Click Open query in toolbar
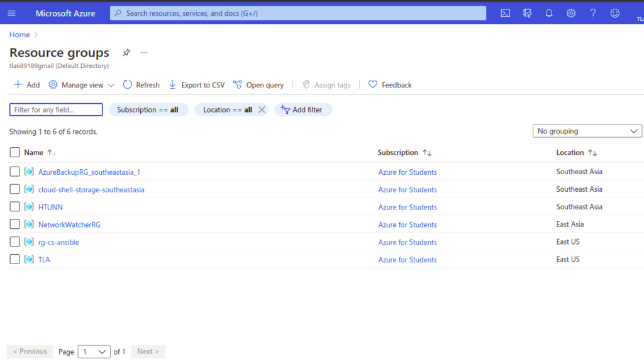644x361 pixels. coord(258,85)
